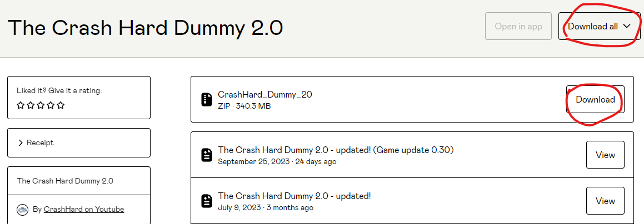Click the CrashHard creator avatar
The width and height of the screenshot is (644, 224).
[23, 210]
